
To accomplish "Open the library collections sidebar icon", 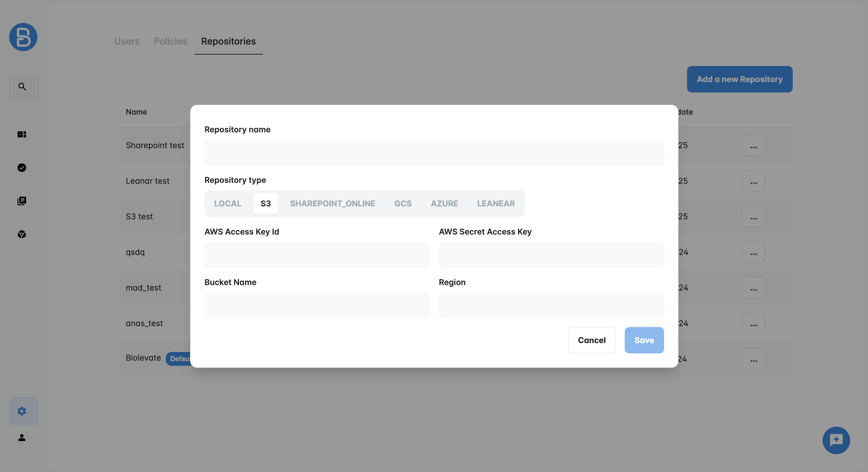I will [x=22, y=201].
